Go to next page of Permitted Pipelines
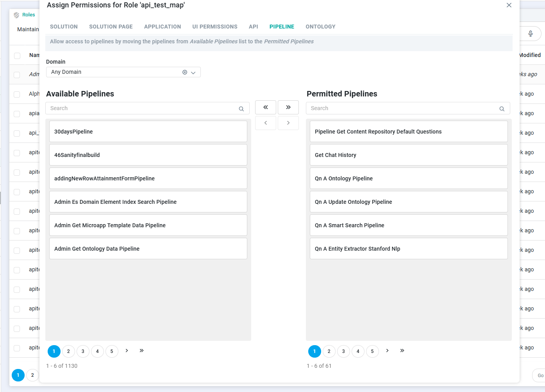This screenshot has width=545, height=392. click(x=387, y=351)
